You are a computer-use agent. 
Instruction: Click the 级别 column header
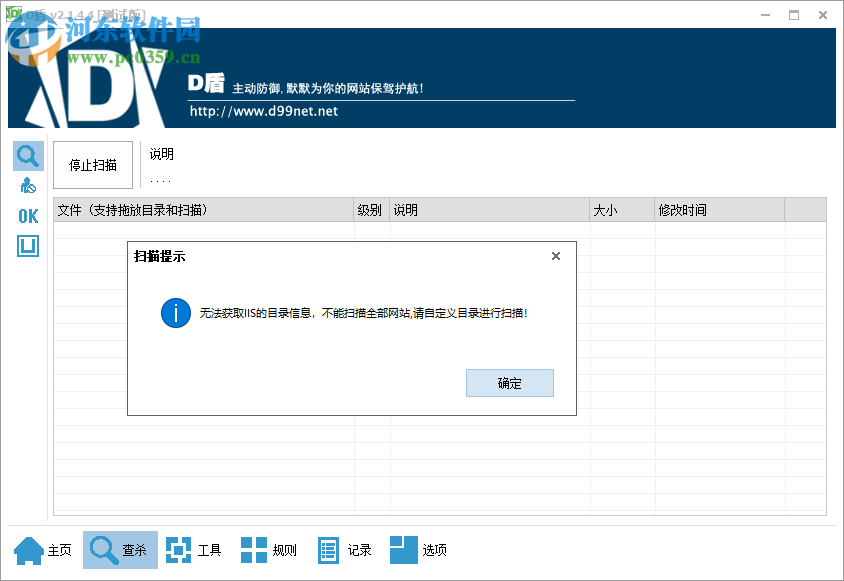(x=371, y=210)
